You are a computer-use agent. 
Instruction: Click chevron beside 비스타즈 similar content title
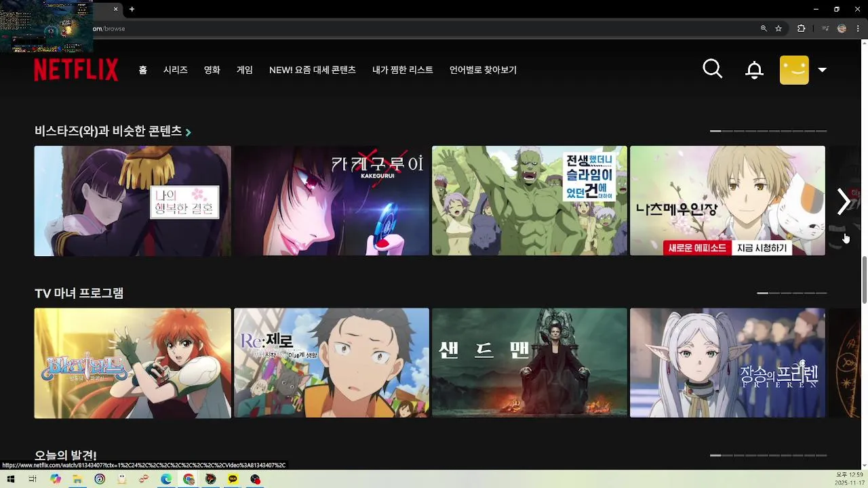(x=189, y=132)
